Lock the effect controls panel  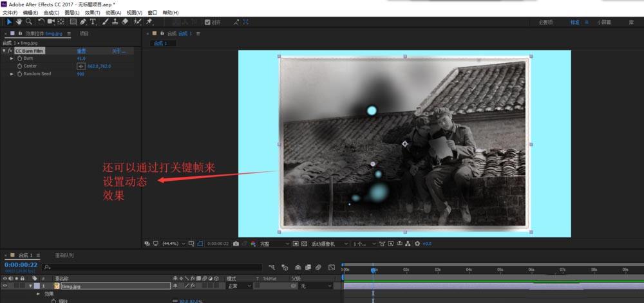[20, 33]
